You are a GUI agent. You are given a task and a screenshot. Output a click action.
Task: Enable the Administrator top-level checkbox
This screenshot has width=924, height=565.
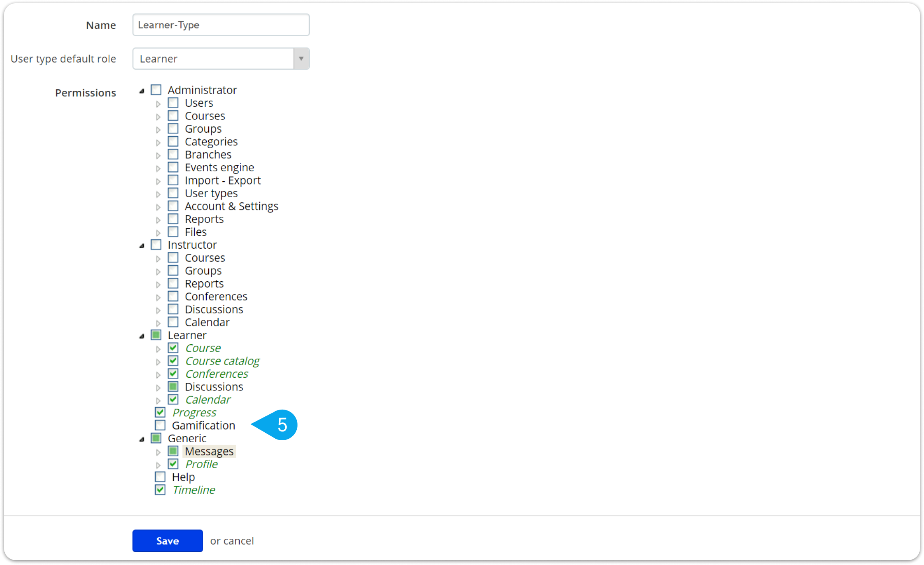[x=157, y=88]
